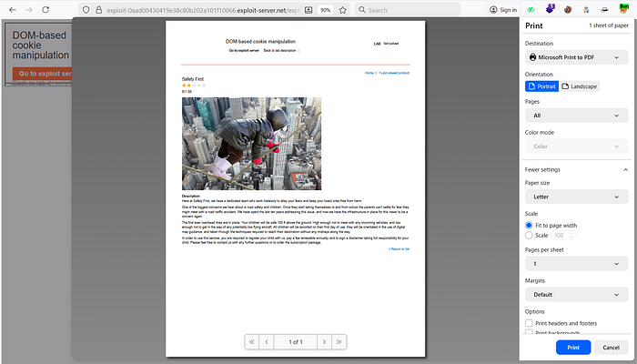The image size is (637, 364).
Task: Click the Last viewed product link
Action: tap(394, 73)
